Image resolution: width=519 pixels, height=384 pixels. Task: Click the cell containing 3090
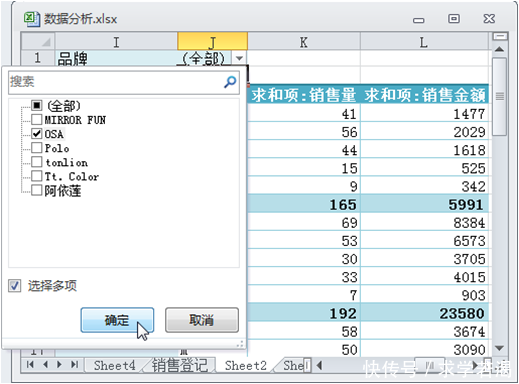425,349
